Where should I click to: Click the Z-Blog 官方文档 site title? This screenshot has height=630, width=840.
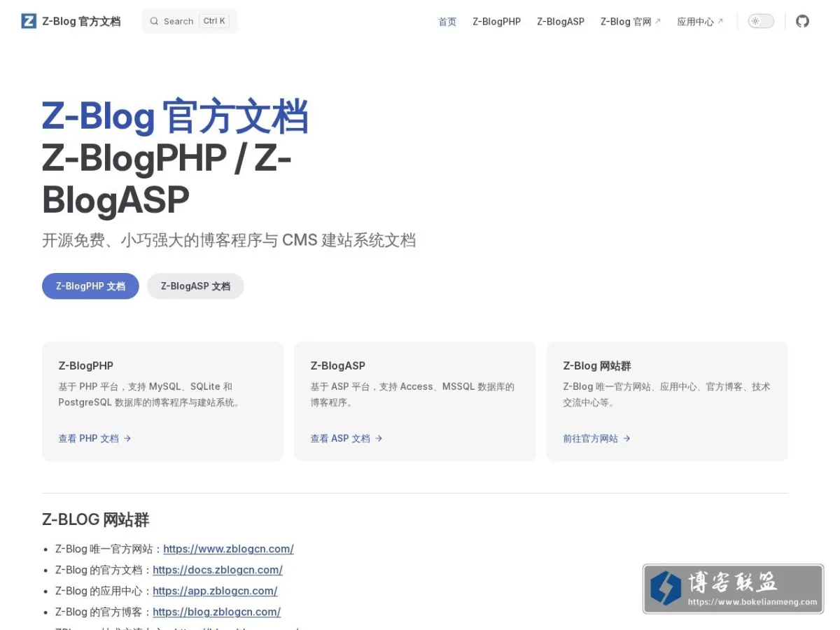pyautogui.click(x=81, y=22)
